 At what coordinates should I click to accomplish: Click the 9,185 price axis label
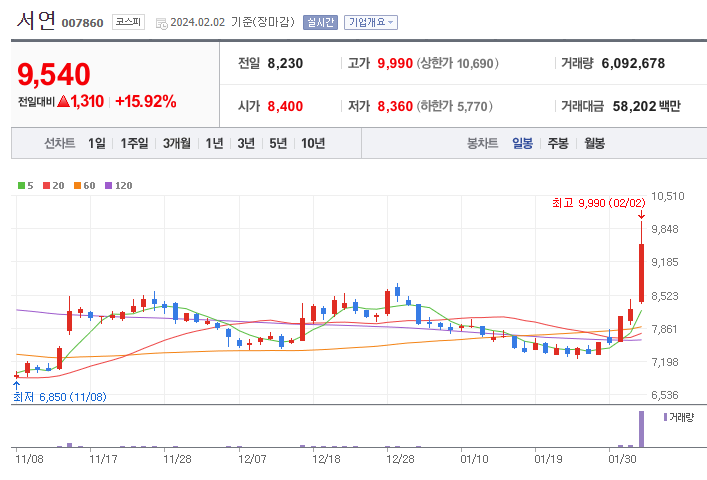[x=665, y=262]
